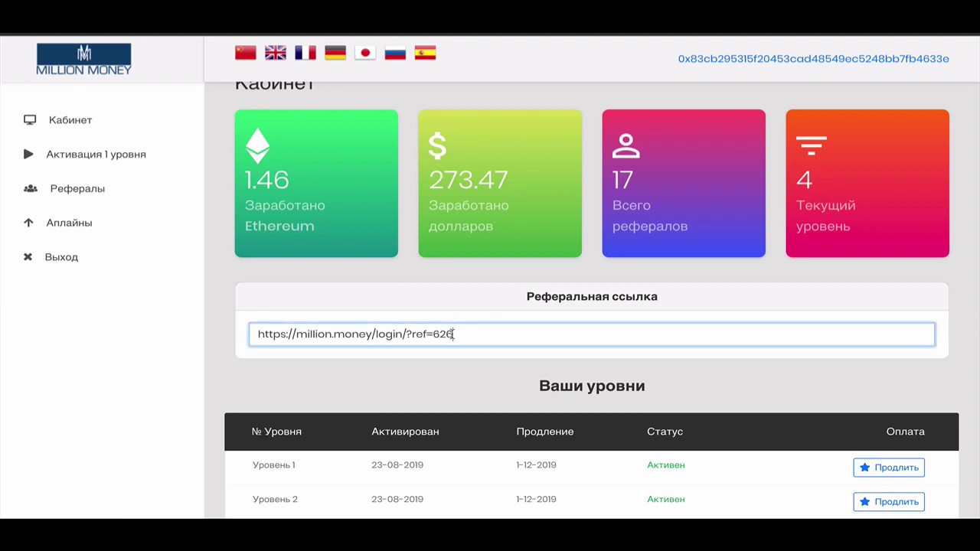980x551 pixels.
Task: Click Продлить button for Уровень 1
Action: (x=889, y=468)
